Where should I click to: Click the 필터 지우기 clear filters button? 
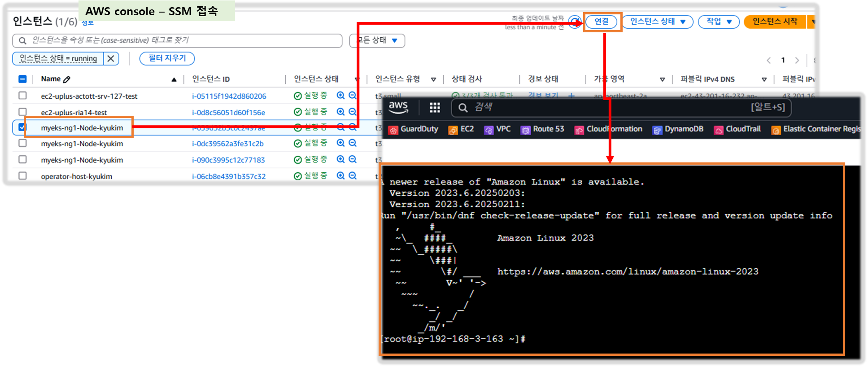click(x=167, y=58)
